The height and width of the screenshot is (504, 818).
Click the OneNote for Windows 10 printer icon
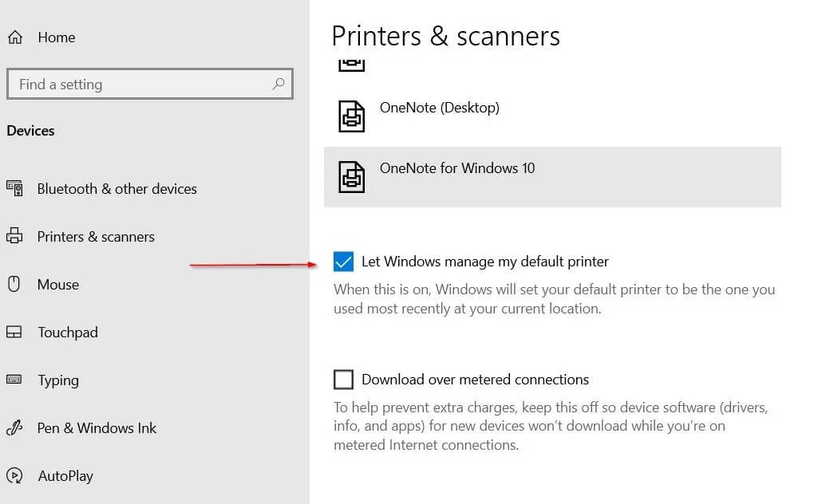coord(352,176)
